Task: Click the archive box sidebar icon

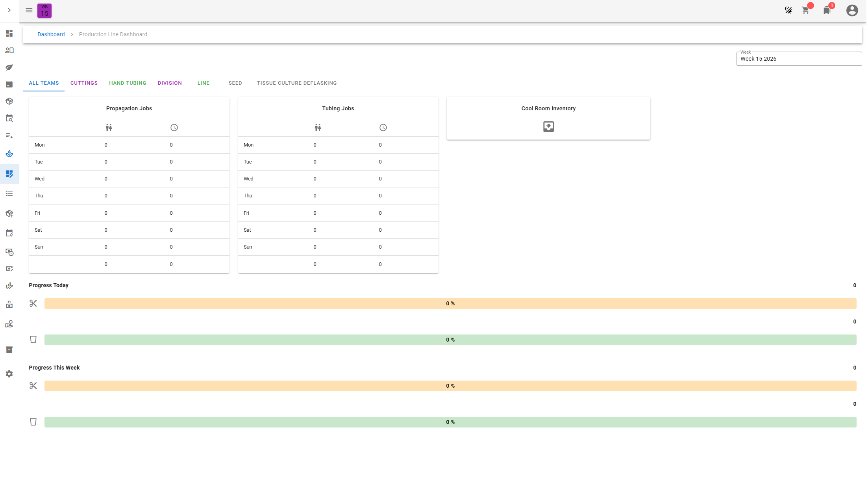Action: pos(9,350)
